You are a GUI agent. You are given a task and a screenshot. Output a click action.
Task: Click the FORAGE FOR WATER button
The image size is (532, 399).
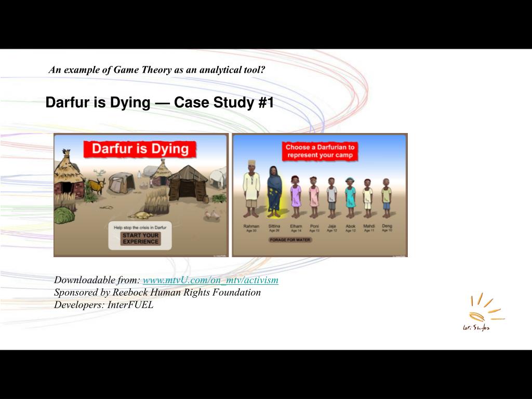click(x=290, y=240)
